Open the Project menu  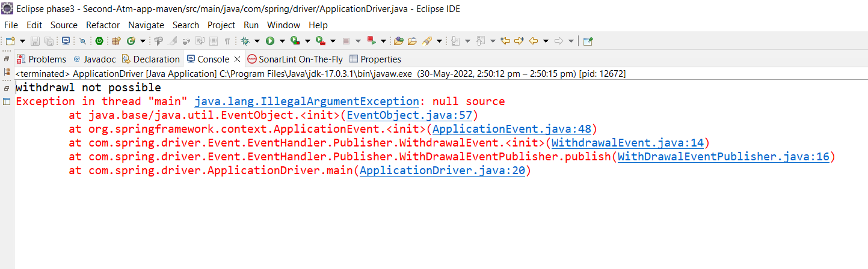pyautogui.click(x=221, y=25)
